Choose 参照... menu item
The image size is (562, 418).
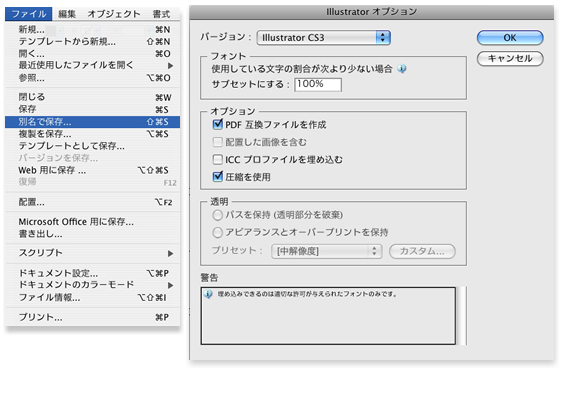[92, 78]
